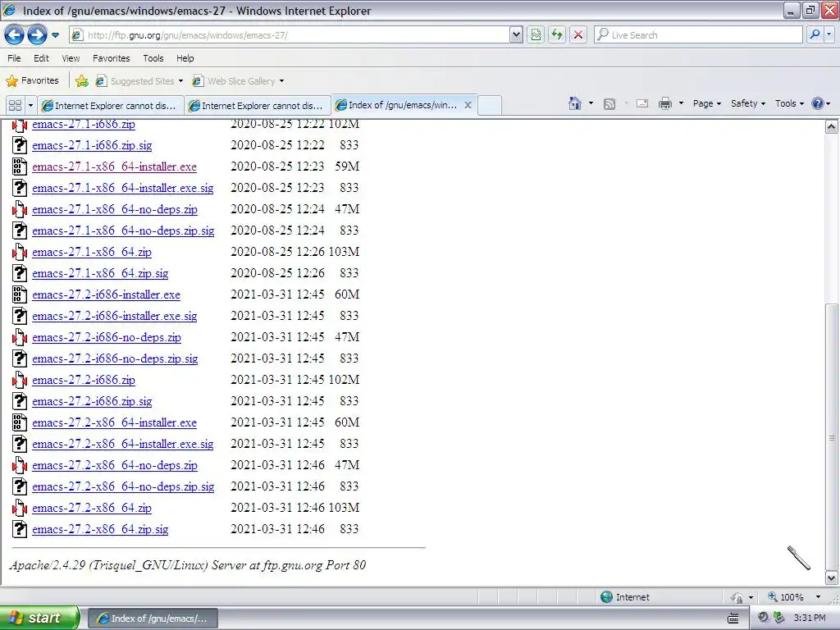Click the Live Search input box
The width and height of the screenshot is (840, 630).
tap(698, 35)
